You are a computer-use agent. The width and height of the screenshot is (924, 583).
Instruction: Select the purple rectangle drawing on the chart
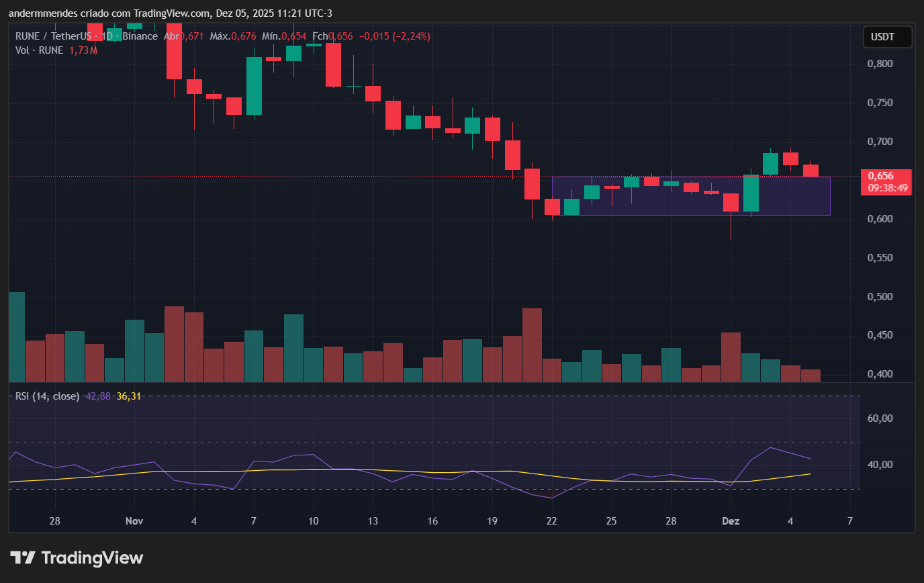(x=692, y=196)
